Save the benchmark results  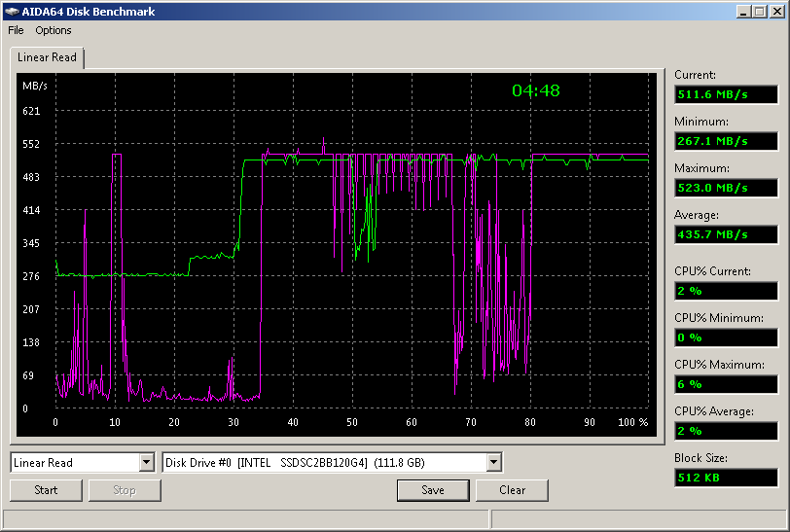pos(433,490)
